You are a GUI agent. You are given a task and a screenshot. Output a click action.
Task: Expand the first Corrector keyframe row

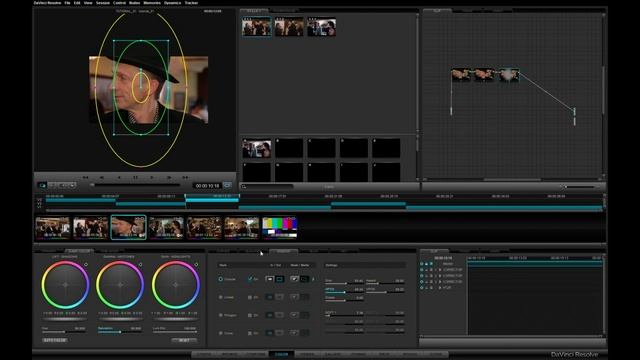pyautogui.click(x=440, y=270)
